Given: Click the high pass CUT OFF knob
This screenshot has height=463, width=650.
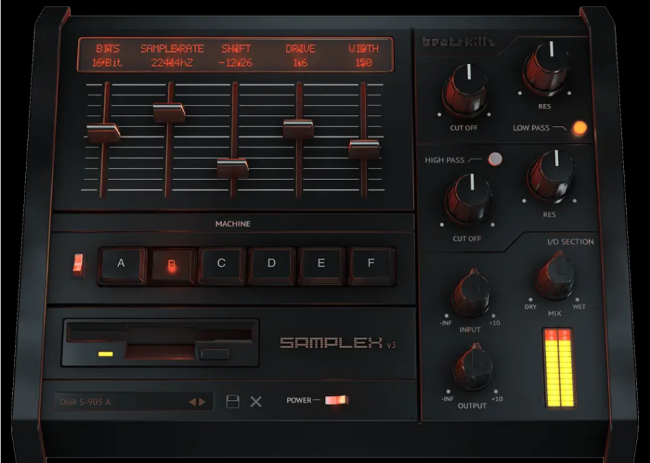Looking at the screenshot, I should pyautogui.click(x=468, y=200).
